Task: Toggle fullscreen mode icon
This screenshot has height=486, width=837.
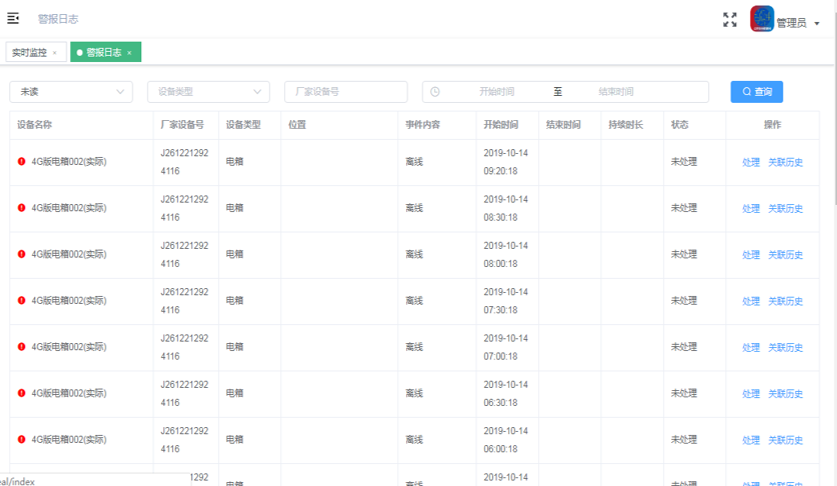Action: (x=730, y=20)
